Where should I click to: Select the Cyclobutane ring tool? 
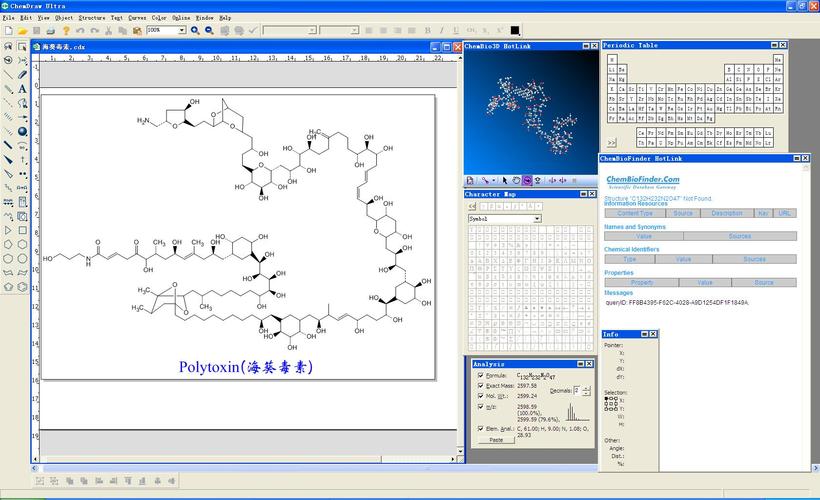(x=22, y=230)
